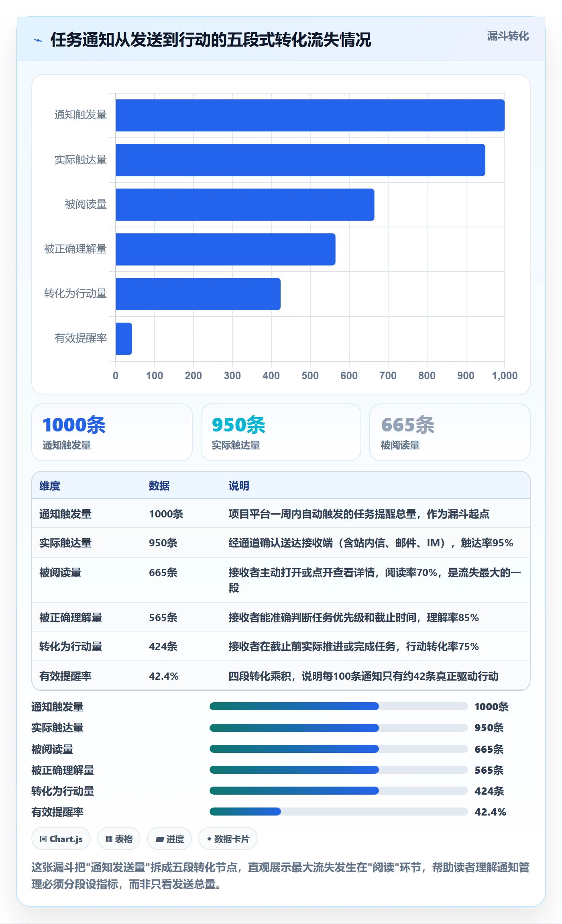
Task: Select the 转化为行动量 bar in chart
Action: 198,294
